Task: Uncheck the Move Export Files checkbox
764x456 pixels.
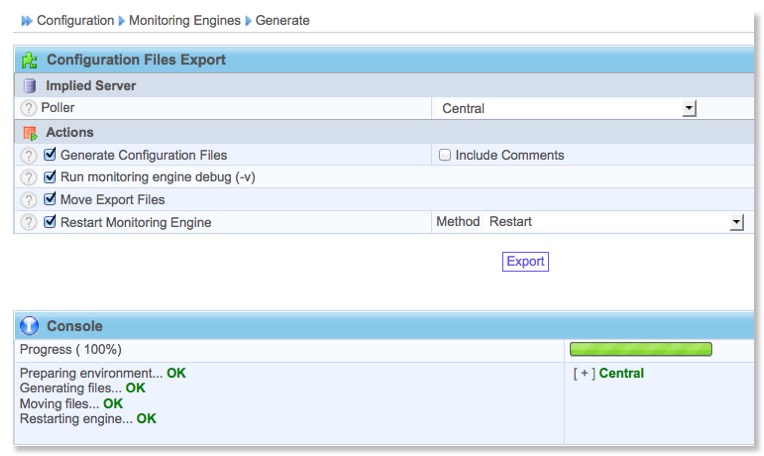Action: tap(51, 199)
